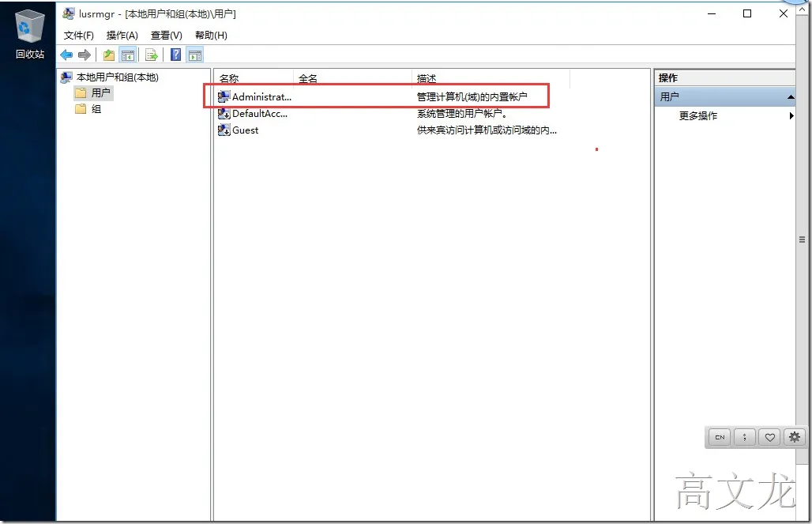
Task: Click the lusrmgr title bar app icon
Action: point(69,14)
